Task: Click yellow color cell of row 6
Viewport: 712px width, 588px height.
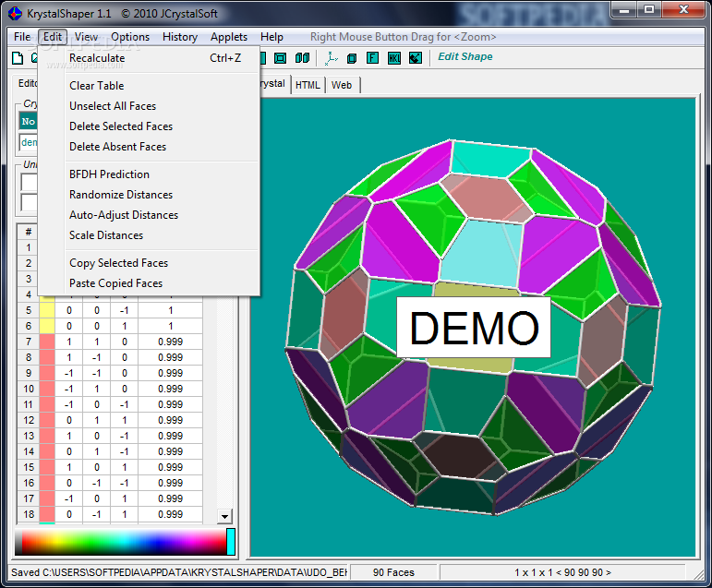Action: click(x=47, y=326)
